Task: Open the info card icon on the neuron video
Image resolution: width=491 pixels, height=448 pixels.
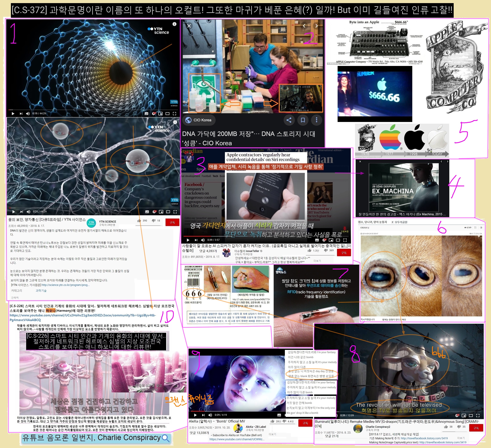Action: [175, 122]
